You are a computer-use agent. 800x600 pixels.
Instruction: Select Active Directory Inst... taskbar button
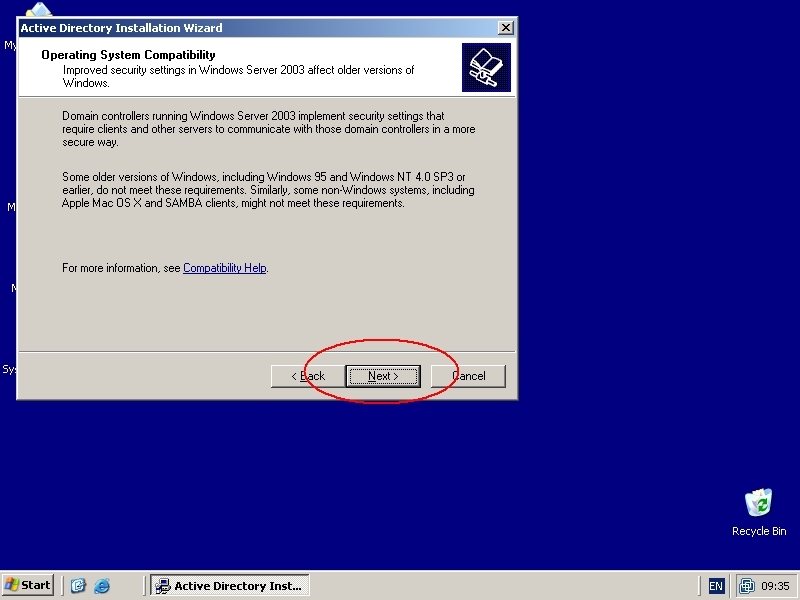click(230, 585)
